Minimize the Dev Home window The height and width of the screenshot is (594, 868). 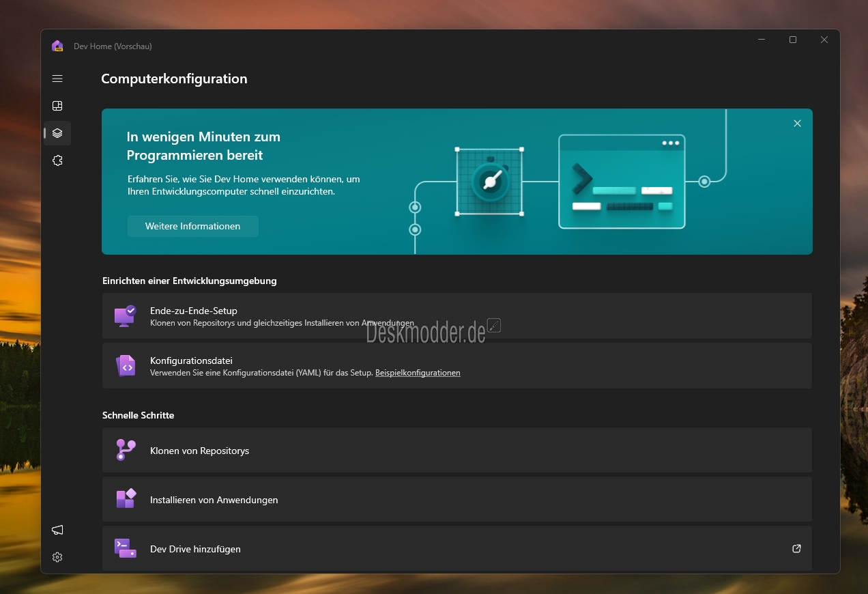[762, 40]
